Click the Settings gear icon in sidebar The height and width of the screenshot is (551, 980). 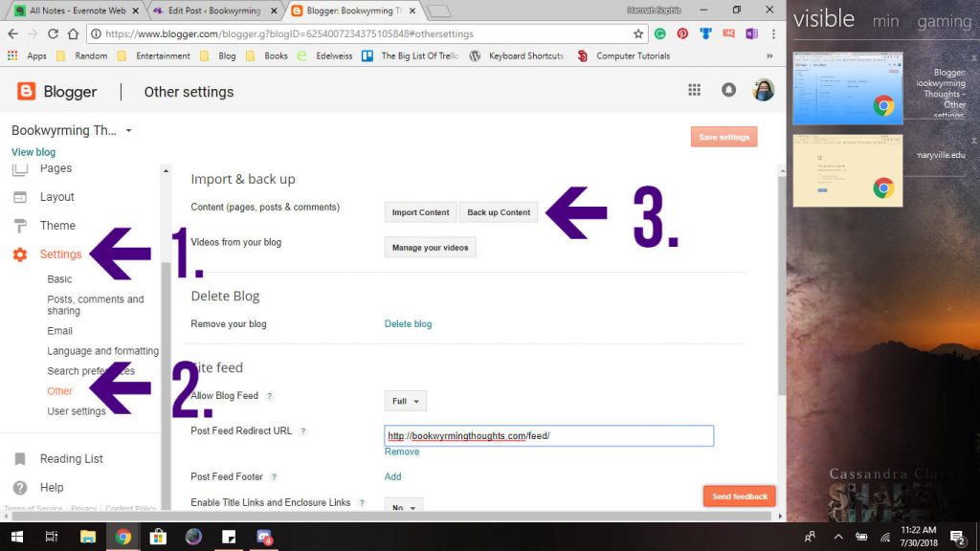[19, 254]
